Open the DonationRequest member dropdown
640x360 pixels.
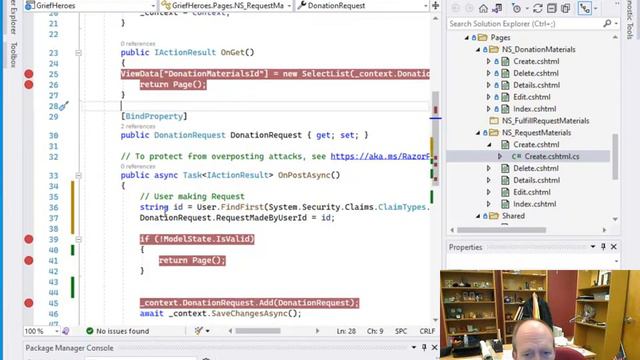425,6
